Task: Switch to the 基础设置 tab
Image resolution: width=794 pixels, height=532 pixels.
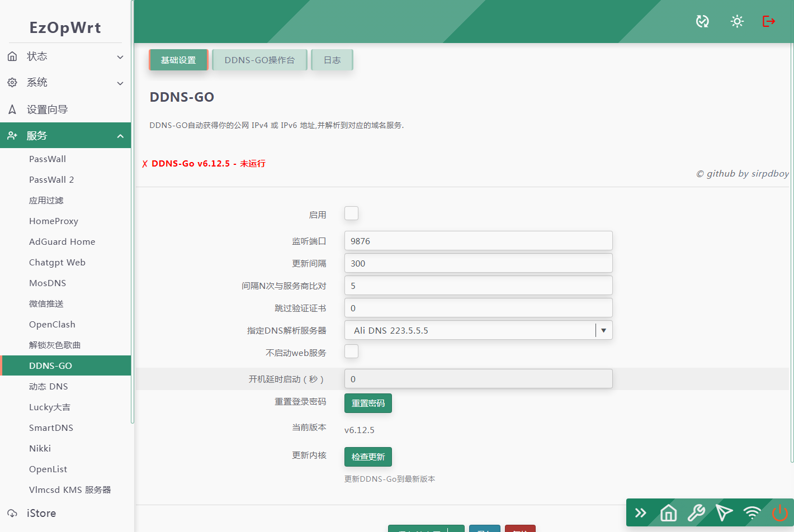Action: 178,60
